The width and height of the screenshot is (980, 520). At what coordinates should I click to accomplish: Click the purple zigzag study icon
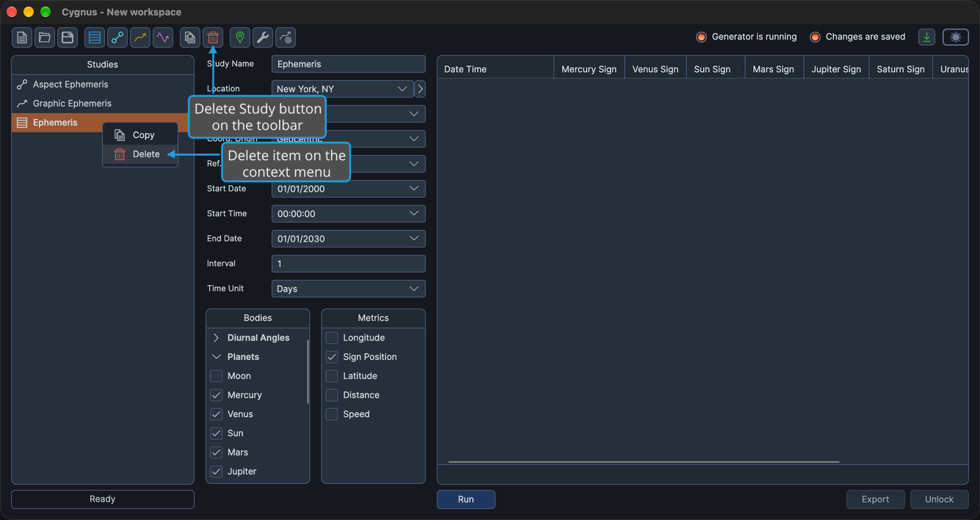pos(163,37)
